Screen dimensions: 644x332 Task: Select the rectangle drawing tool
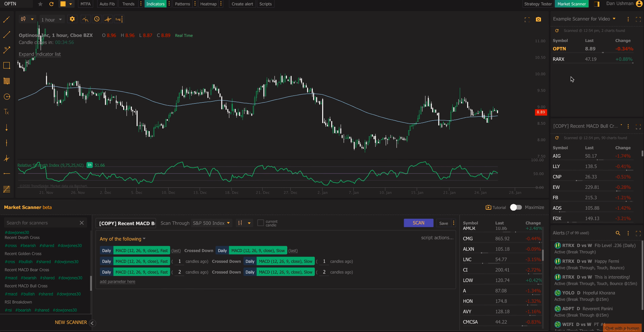[x=6, y=65]
